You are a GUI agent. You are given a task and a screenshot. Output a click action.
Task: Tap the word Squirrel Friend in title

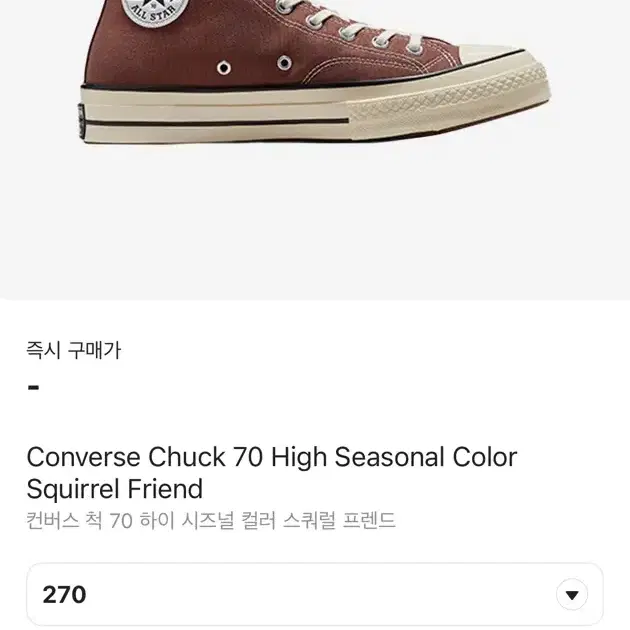tap(115, 489)
